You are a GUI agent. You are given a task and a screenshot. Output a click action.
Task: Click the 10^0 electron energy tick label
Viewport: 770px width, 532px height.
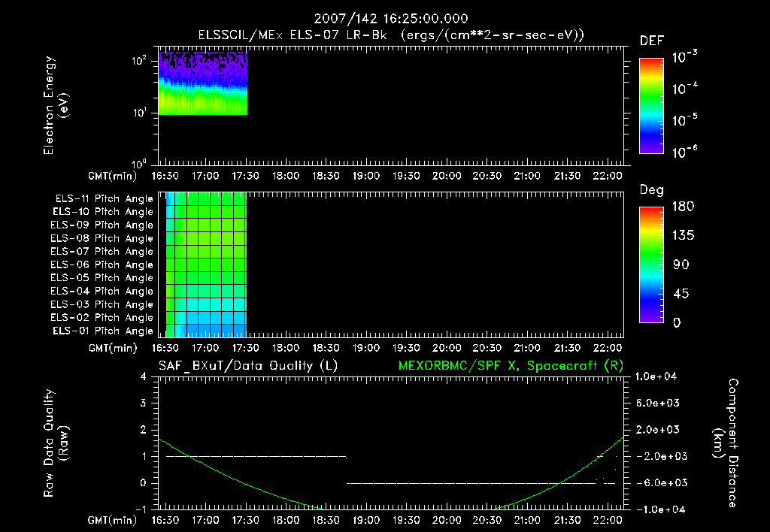(x=139, y=164)
